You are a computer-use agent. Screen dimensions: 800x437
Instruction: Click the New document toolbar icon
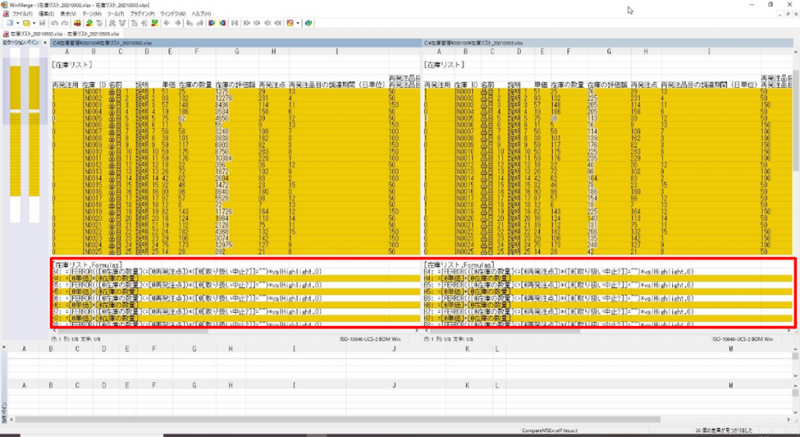[x=9, y=23]
